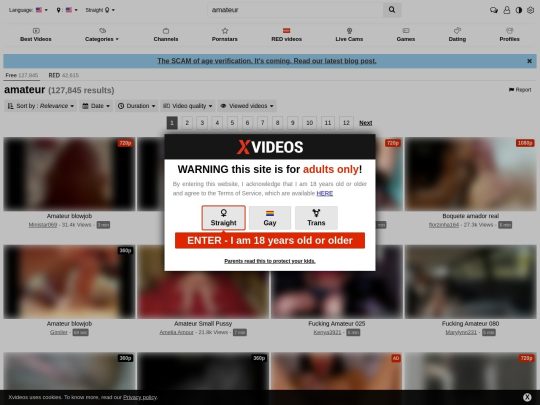Dismiss the cookie notice bar
The width and height of the screenshot is (540, 405).
(x=527, y=397)
